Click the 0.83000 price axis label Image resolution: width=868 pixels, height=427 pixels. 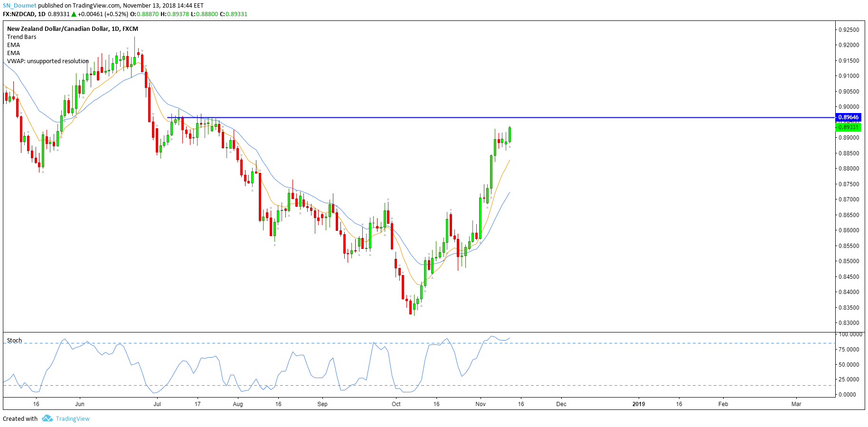pyautogui.click(x=849, y=323)
